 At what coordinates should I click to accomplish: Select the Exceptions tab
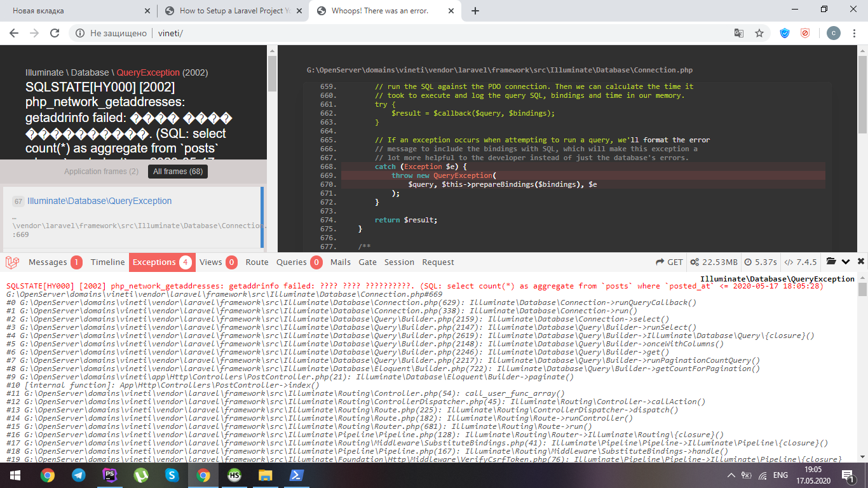pyautogui.click(x=162, y=262)
